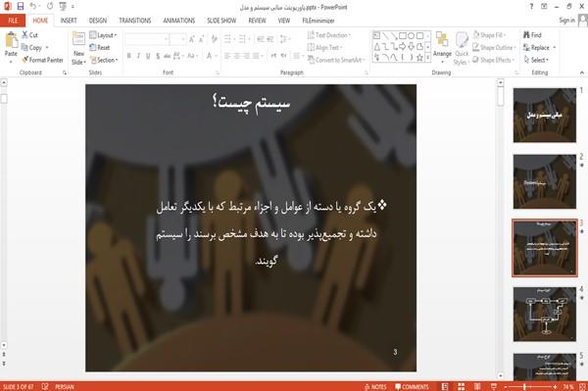Cut the selection with the scissors icon
The width and height of the screenshot is (588, 391).
point(24,35)
